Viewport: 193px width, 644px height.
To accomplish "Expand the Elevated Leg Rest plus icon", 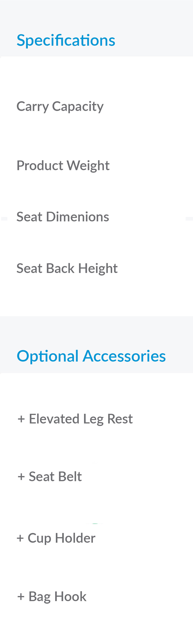I will coord(21,419).
